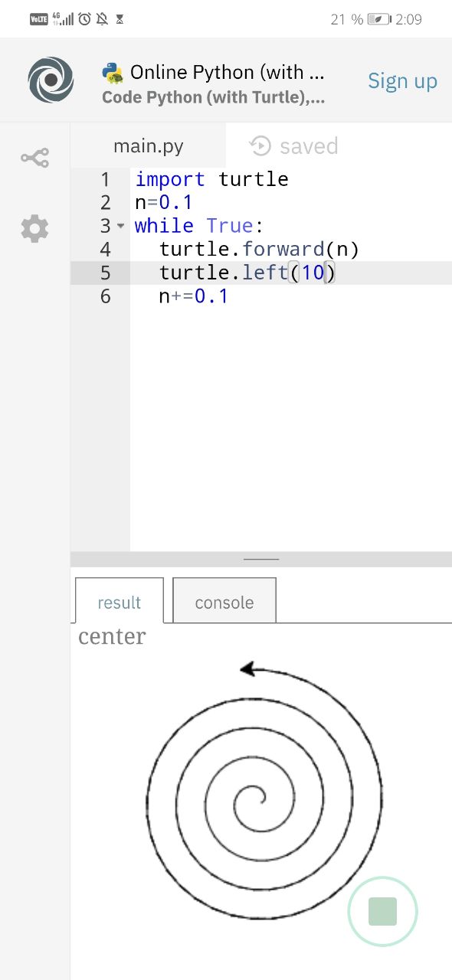Click the 'center' label in result
The image size is (452, 980).
[112, 636]
